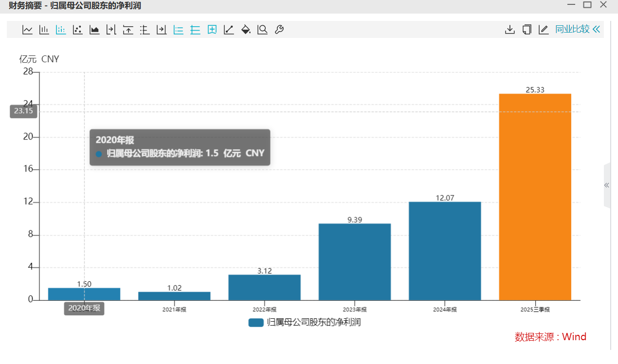Click the upward arrow under bar icon
The width and height of the screenshot is (618, 364).
[x=128, y=30]
